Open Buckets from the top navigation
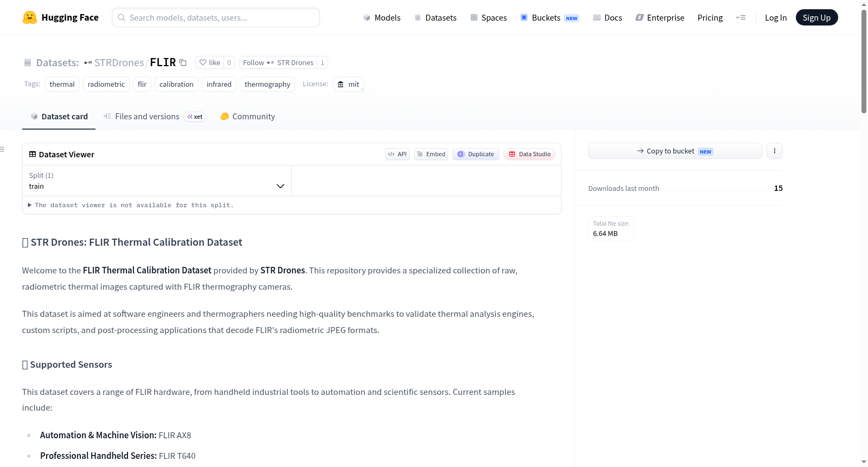Screen dimensions: 868x467 (x=550, y=17)
